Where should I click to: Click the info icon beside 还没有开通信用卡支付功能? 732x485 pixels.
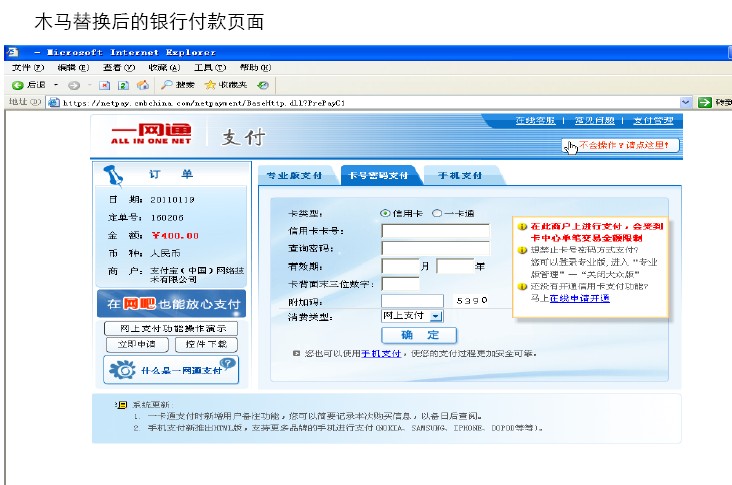pyautogui.click(x=522, y=287)
